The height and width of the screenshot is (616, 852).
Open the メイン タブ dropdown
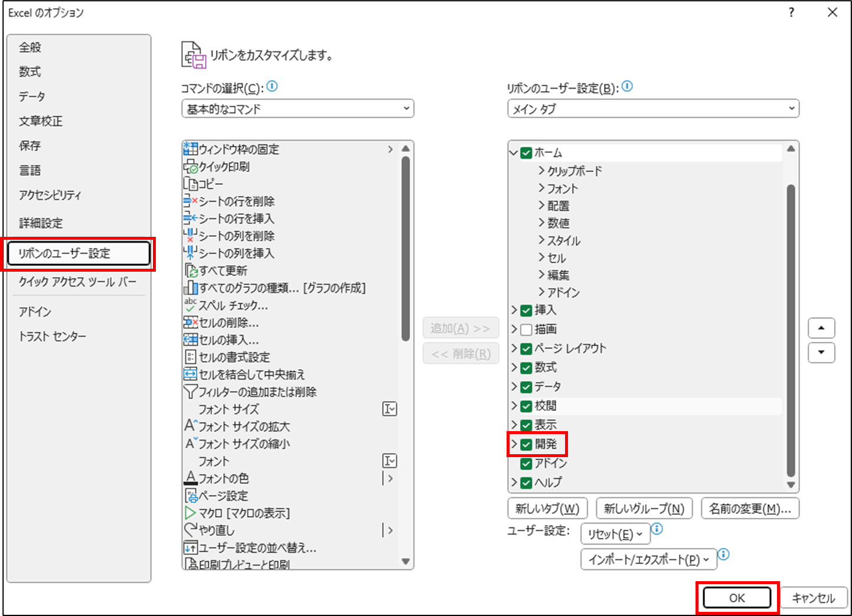click(653, 109)
